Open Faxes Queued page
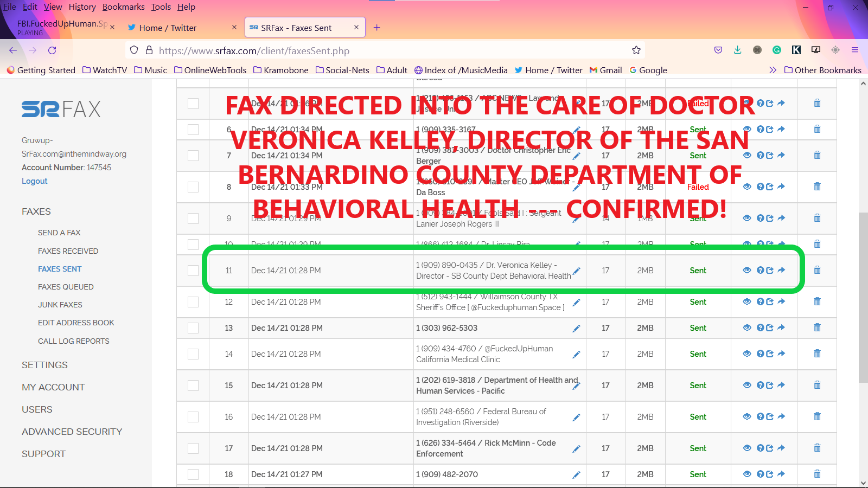The image size is (868, 488). 66,287
